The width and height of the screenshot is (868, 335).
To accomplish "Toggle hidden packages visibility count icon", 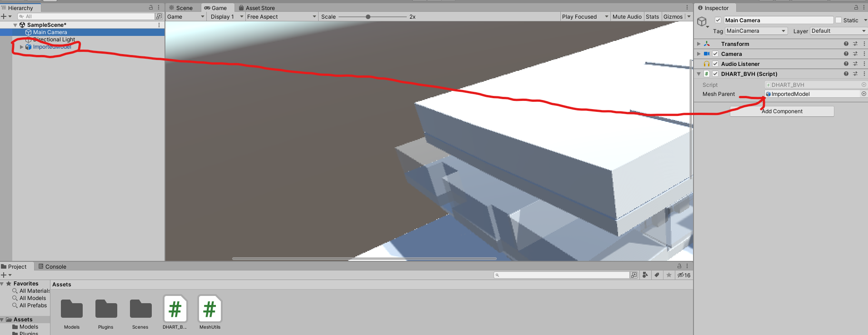I will (x=684, y=275).
